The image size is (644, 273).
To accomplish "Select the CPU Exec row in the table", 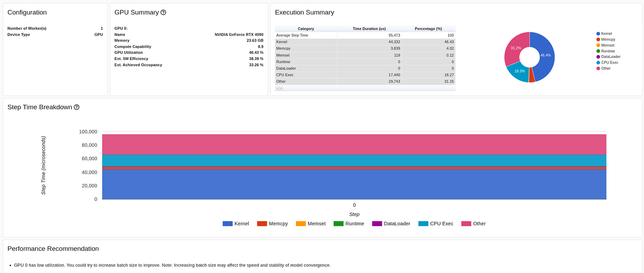I will click(x=365, y=75).
